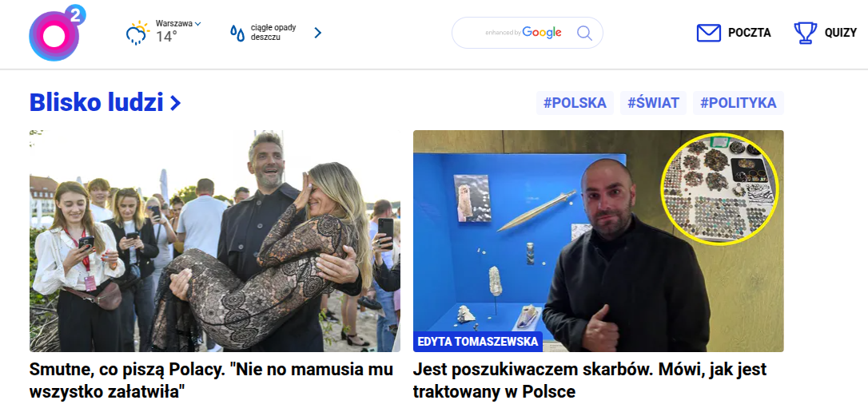
Task: Select the #ŚWIAT tag
Action: pyautogui.click(x=653, y=103)
